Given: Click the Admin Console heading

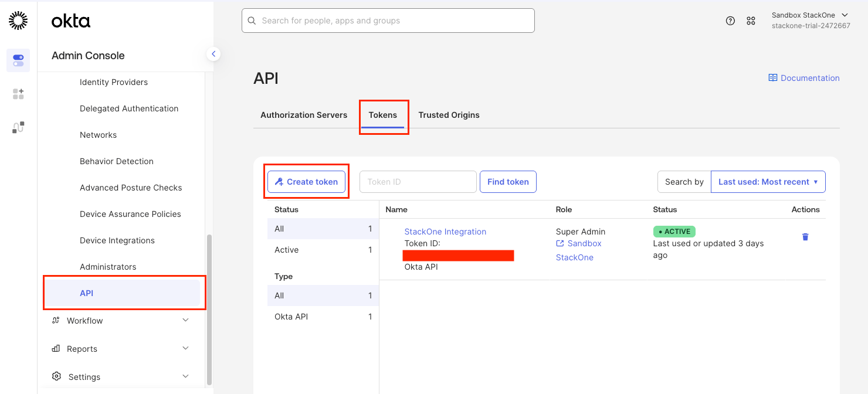Looking at the screenshot, I should [88, 56].
